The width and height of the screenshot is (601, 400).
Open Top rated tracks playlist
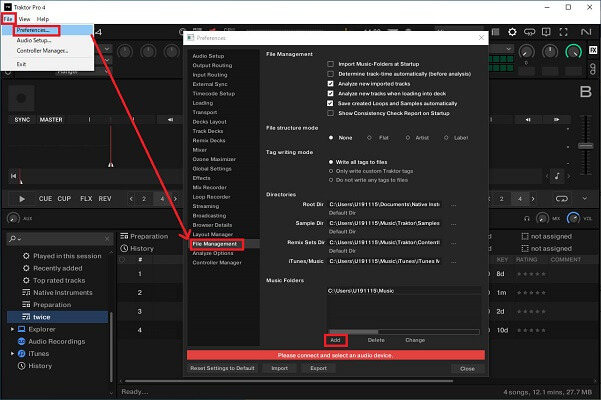pos(59,280)
